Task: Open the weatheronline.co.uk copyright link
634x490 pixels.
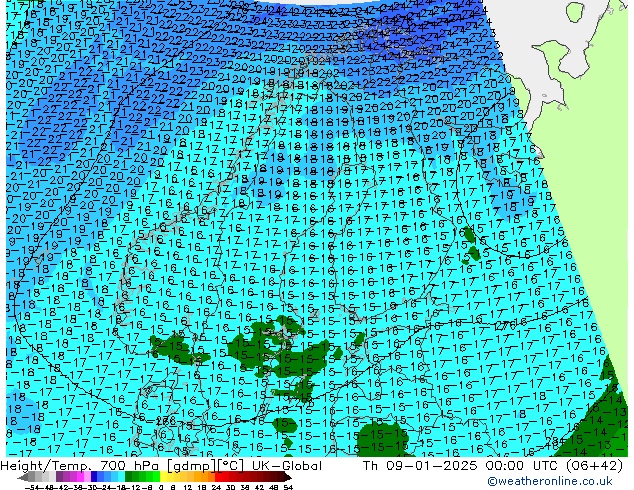Action: click(550, 481)
